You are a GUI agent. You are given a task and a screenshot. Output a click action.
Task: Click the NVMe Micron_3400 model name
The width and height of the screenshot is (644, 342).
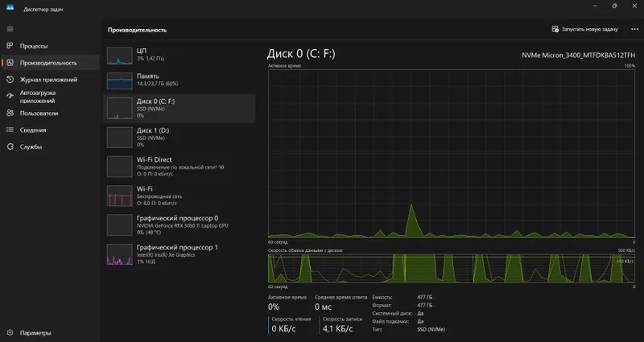[578, 56]
